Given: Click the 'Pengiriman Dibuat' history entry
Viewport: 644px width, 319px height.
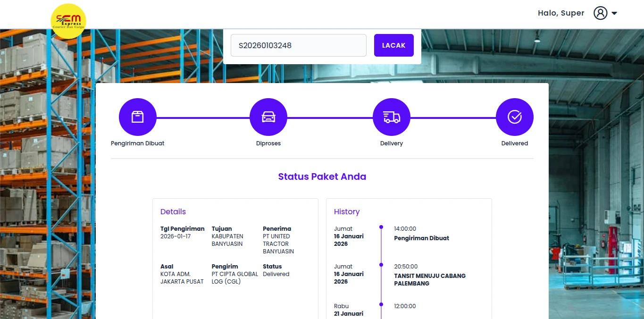Looking at the screenshot, I should 422,238.
